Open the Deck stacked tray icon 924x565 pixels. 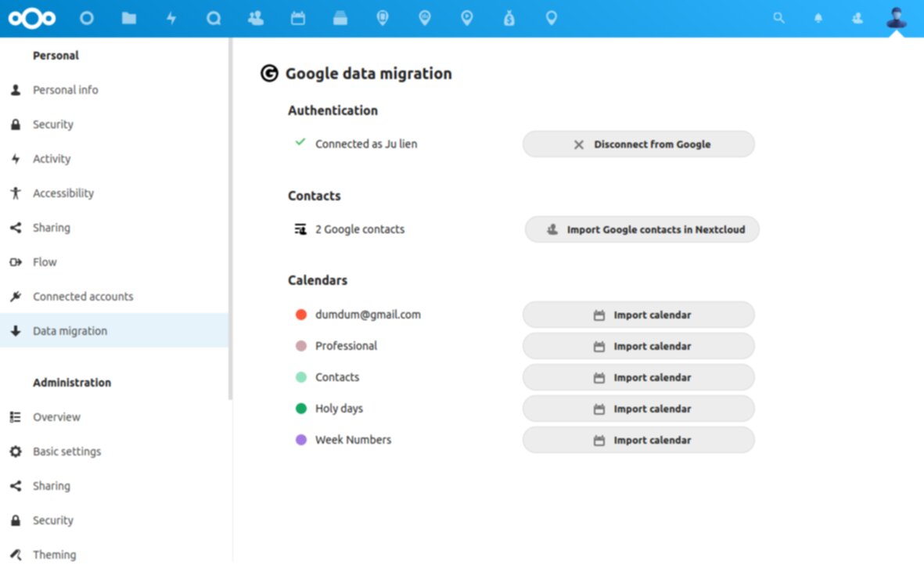point(340,18)
